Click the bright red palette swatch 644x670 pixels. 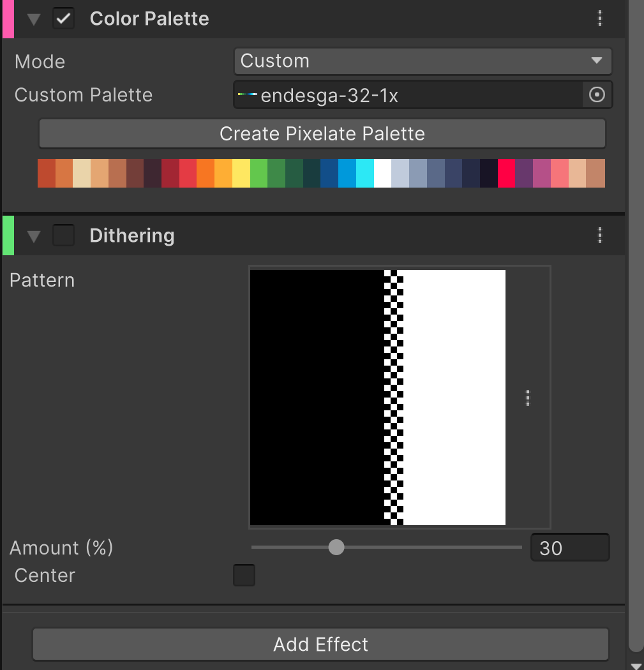pos(506,173)
